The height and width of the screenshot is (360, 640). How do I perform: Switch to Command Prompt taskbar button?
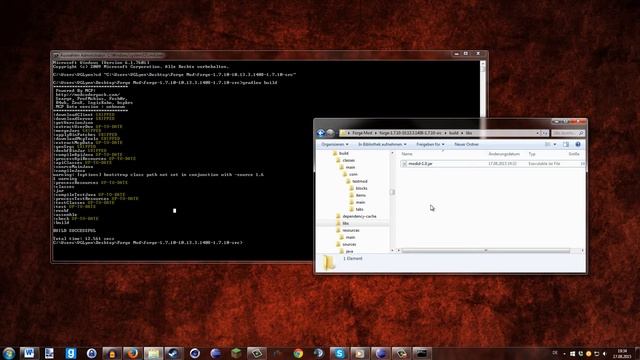pos(422,353)
